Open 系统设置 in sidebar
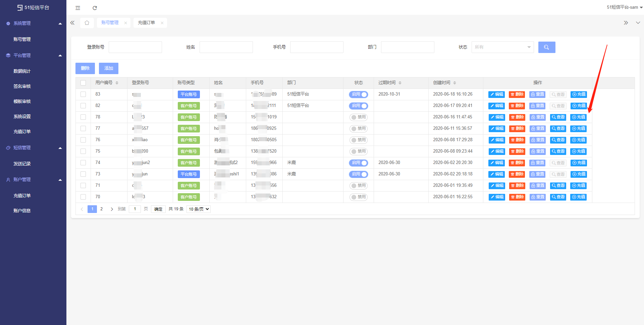 pyautogui.click(x=22, y=116)
